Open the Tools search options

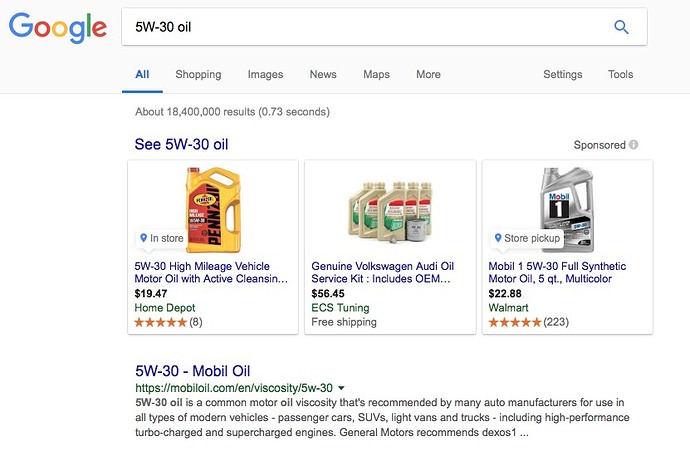tap(620, 74)
